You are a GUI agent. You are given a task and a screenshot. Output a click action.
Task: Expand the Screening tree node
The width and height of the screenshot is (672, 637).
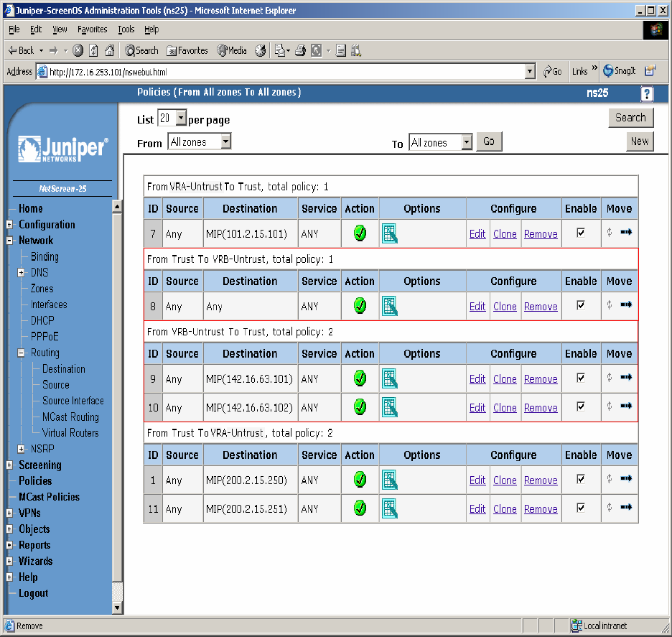9,465
